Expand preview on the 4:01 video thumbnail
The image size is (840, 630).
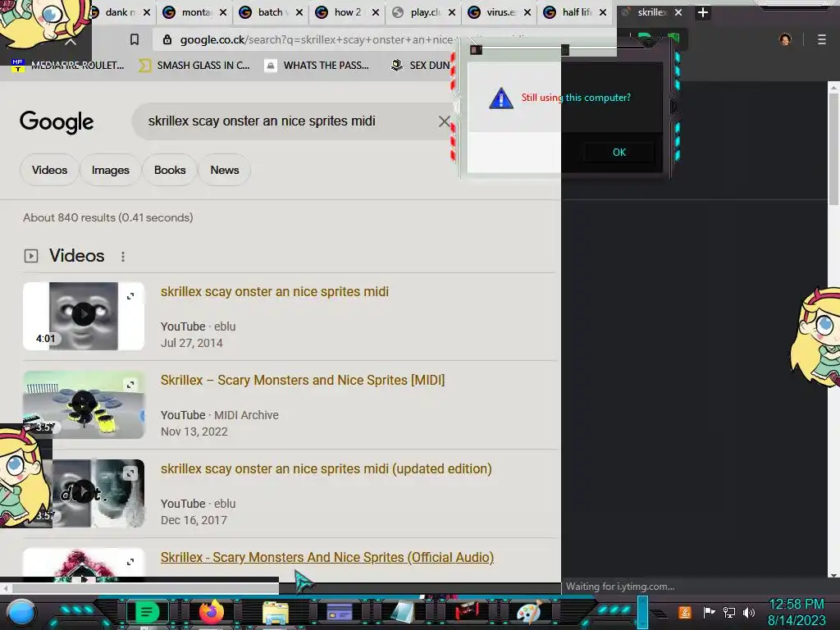coord(130,295)
